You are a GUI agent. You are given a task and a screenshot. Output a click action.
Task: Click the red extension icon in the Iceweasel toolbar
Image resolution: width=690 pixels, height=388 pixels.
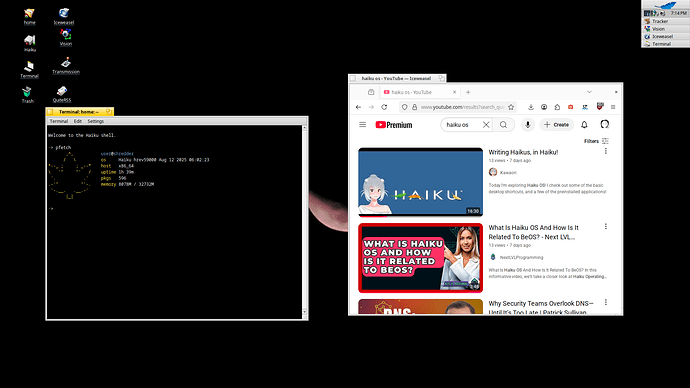click(x=570, y=107)
